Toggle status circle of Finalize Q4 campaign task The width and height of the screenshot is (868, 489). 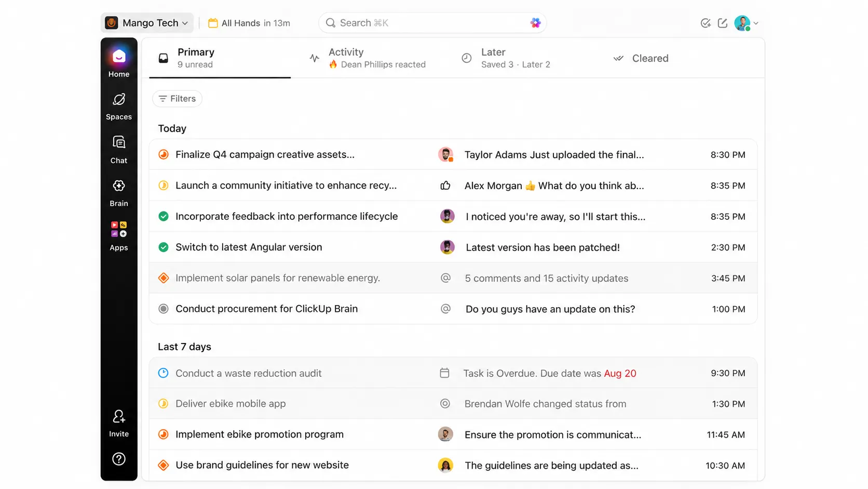point(164,154)
